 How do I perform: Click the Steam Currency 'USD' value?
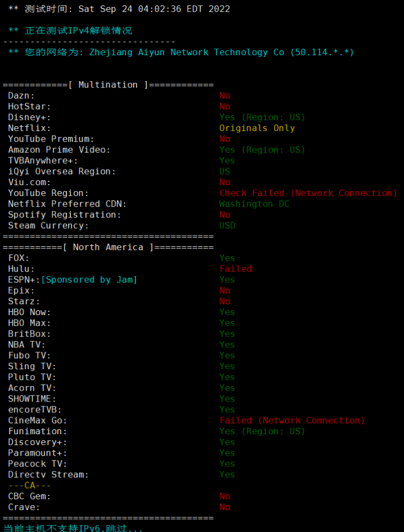(227, 226)
